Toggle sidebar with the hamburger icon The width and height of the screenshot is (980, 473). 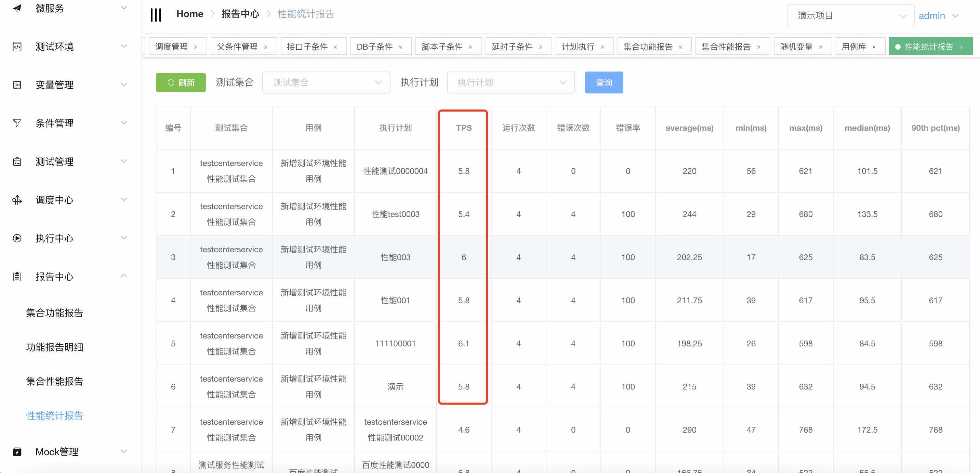point(156,15)
